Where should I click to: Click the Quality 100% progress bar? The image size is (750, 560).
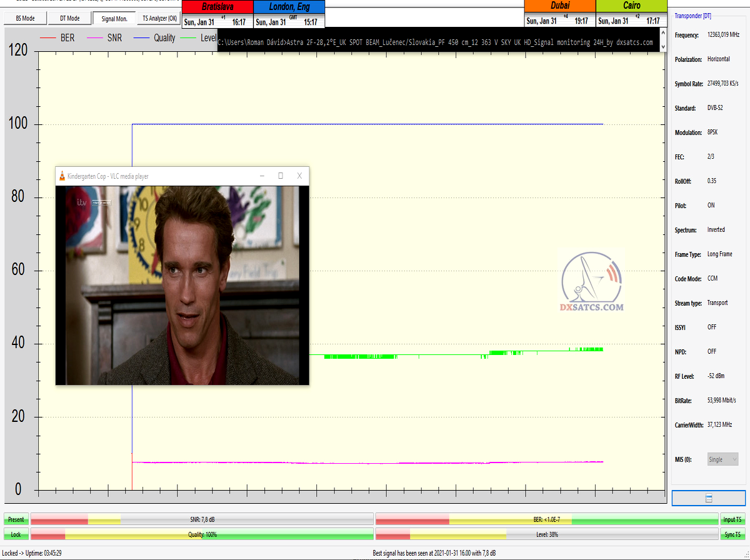202,535
